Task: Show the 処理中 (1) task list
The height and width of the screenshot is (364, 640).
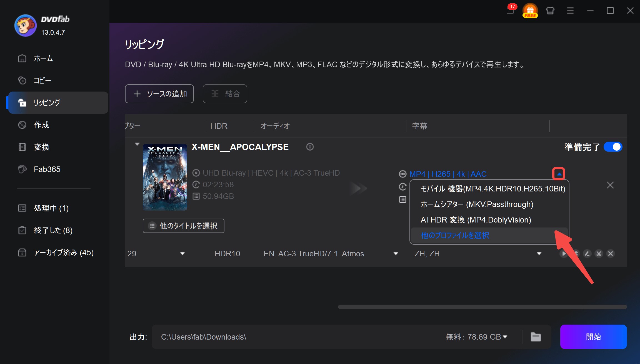Action: point(58,208)
